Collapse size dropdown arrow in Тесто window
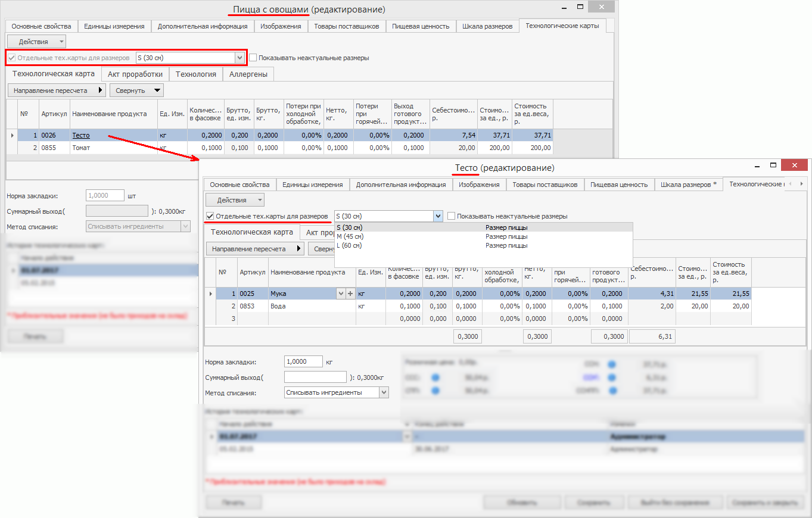This screenshot has width=812, height=518. click(438, 216)
